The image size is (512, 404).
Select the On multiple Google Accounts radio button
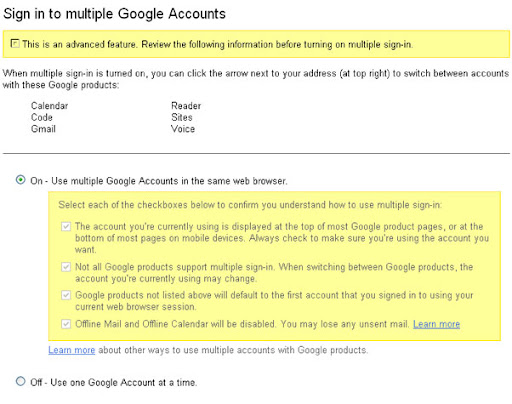[21, 180]
